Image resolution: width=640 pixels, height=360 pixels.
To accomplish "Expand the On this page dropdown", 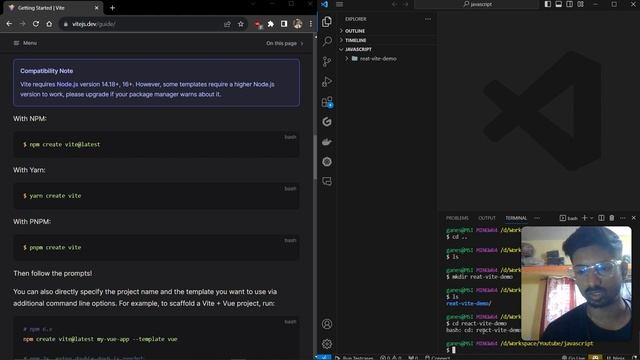I will tap(284, 43).
